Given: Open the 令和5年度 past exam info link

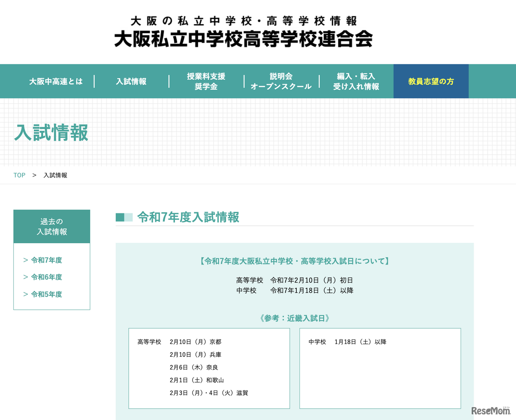Looking at the screenshot, I should point(46,294).
